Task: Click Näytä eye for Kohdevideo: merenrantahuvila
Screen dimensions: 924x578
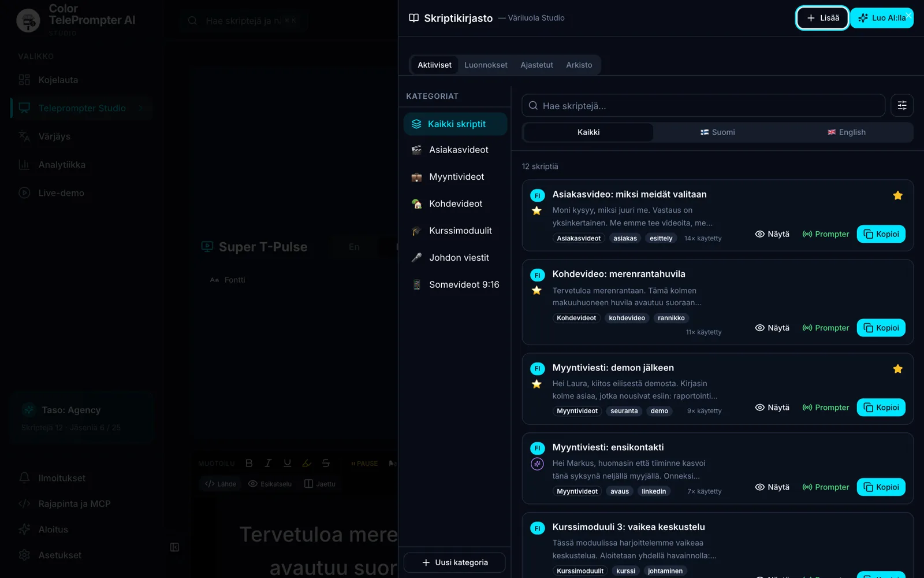Action: [x=772, y=328]
